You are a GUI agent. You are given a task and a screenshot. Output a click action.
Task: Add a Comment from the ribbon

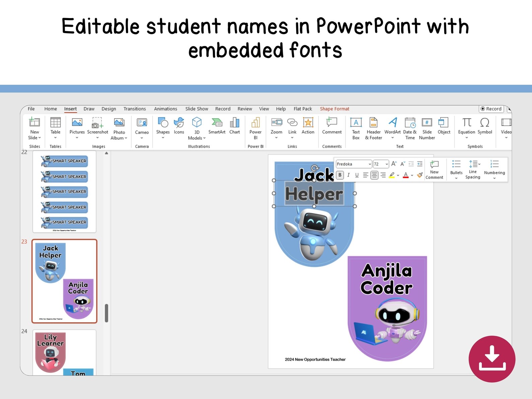click(332, 126)
